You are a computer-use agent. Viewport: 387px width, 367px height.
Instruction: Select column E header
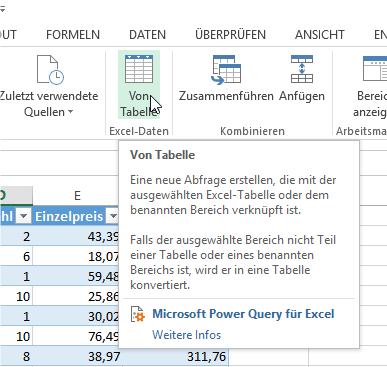point(76,195)
